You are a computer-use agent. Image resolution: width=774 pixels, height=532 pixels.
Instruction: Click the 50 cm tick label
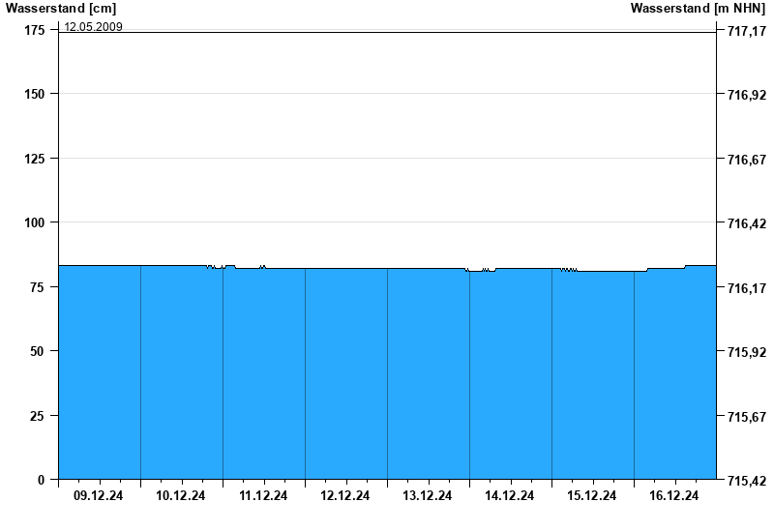[39, 351]
